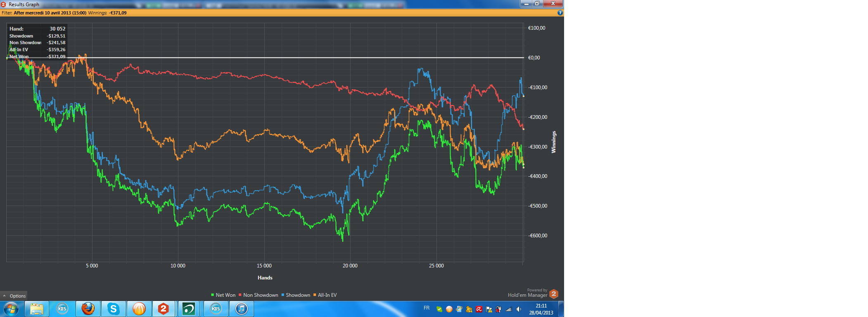
Task: Open iTunes from the taskbar
Action: click(242, 309)
